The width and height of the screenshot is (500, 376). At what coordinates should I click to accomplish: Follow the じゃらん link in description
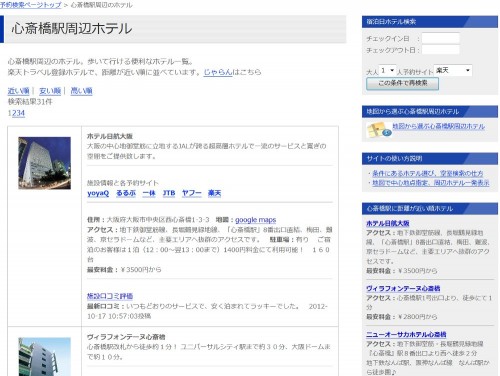[218, 72]
